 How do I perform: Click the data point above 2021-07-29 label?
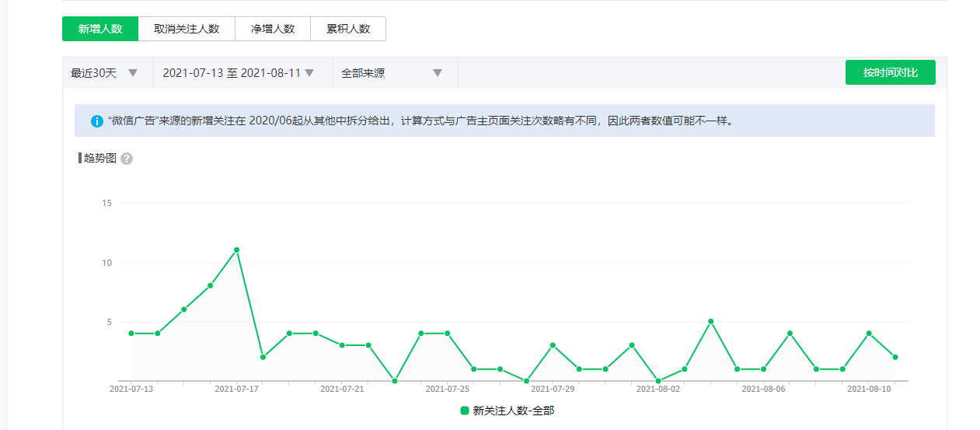tap(553, 345)
